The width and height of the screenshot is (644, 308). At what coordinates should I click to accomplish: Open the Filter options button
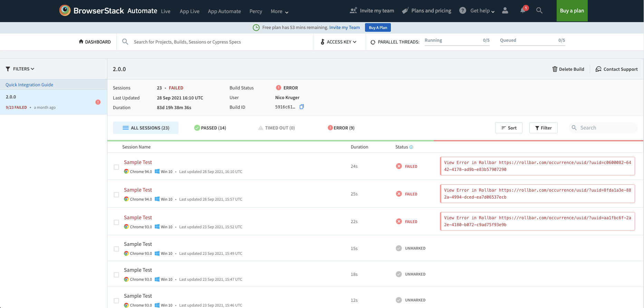544,128
